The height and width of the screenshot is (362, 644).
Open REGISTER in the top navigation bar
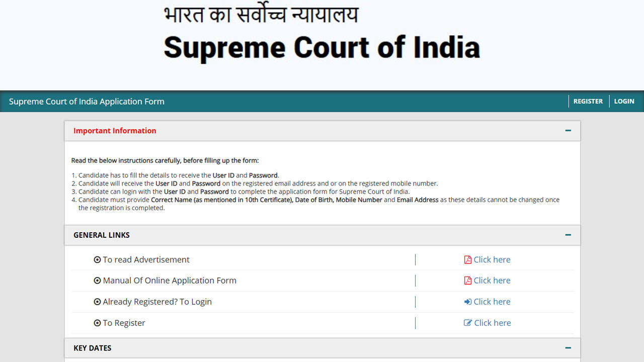(588, 101)
